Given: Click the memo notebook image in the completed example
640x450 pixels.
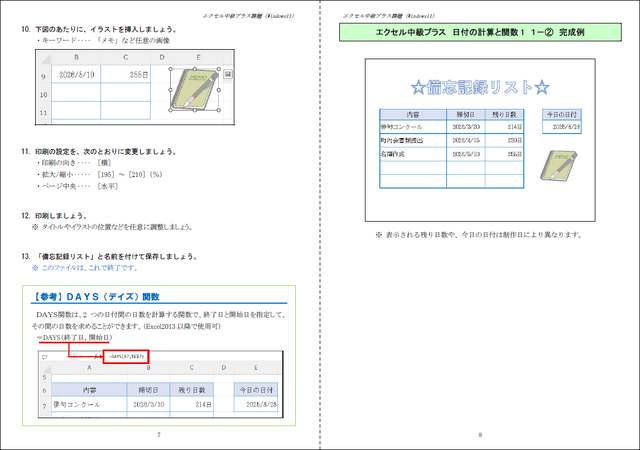Looking at the screenshot, I should point(556,165).
